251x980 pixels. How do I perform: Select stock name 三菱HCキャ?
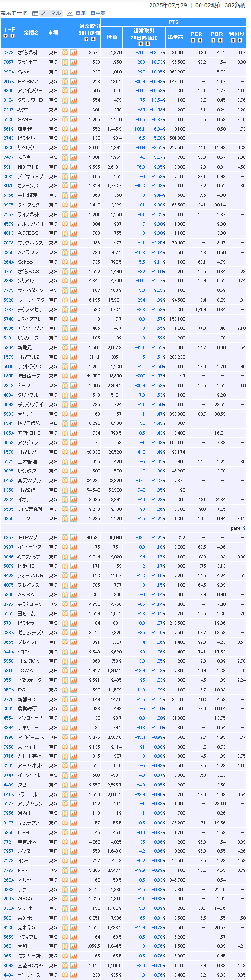pyautogui.click(x=30, y=965)
